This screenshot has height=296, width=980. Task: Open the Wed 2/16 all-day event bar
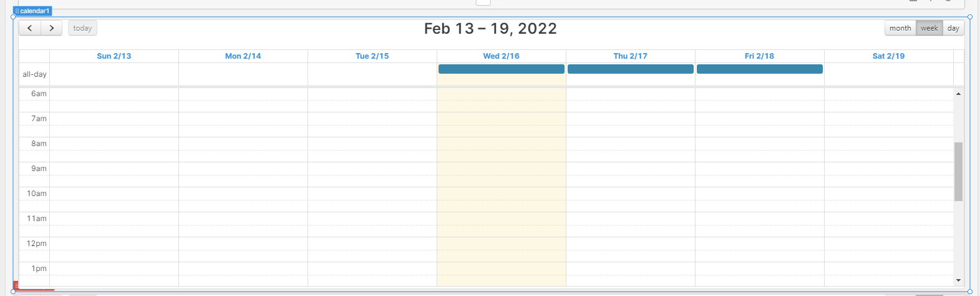502,69
